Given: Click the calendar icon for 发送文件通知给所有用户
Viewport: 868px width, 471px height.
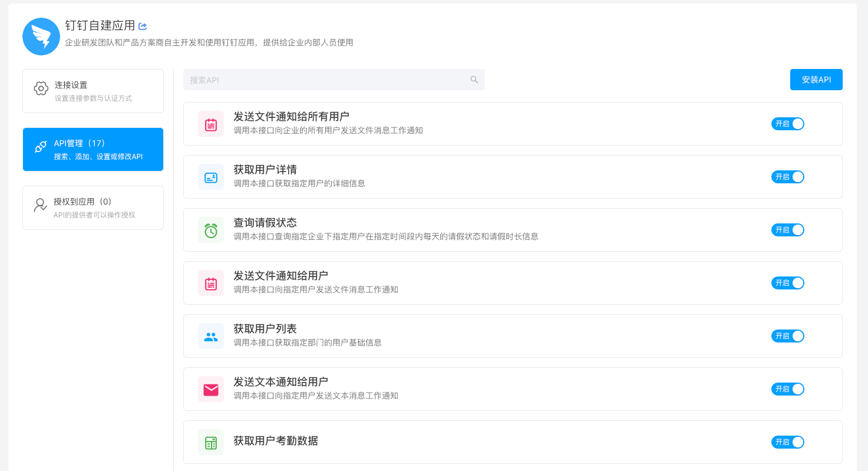Looking at the screenshot, I should click(x=210, y=123).
